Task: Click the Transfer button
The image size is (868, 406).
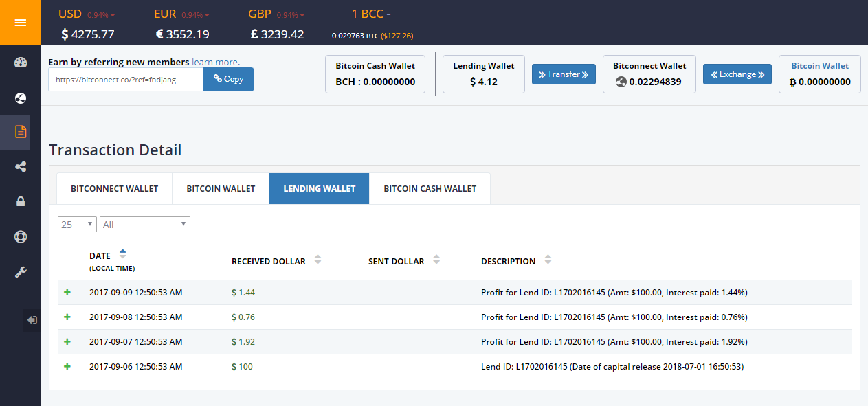Action: pos(564,74)
